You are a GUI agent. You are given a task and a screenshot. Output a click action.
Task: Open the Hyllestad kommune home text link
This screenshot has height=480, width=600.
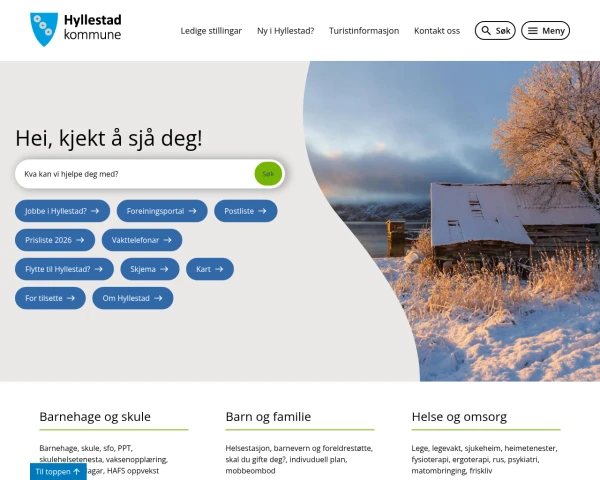pos(92,27)
